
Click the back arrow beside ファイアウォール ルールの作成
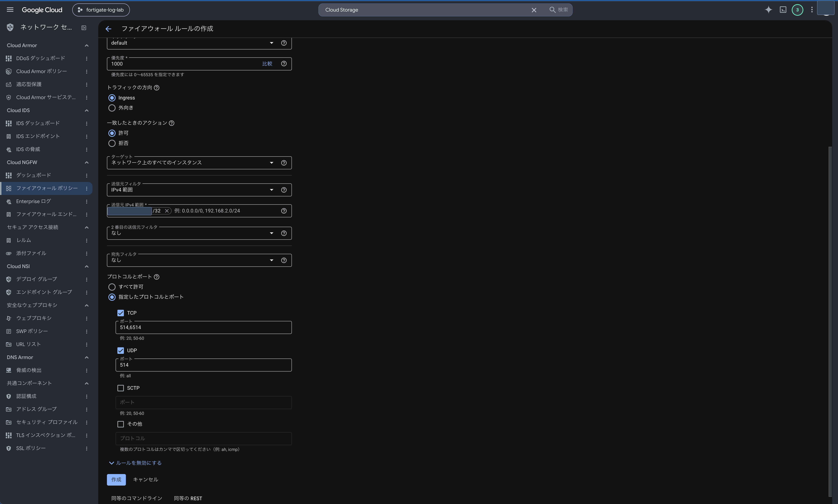click(x=108, y=29)
